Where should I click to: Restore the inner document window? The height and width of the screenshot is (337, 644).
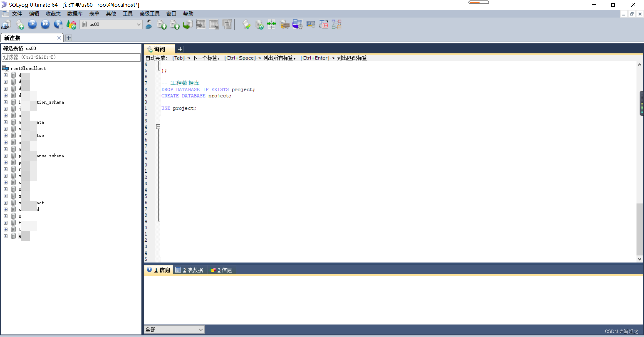pos(632,14)
